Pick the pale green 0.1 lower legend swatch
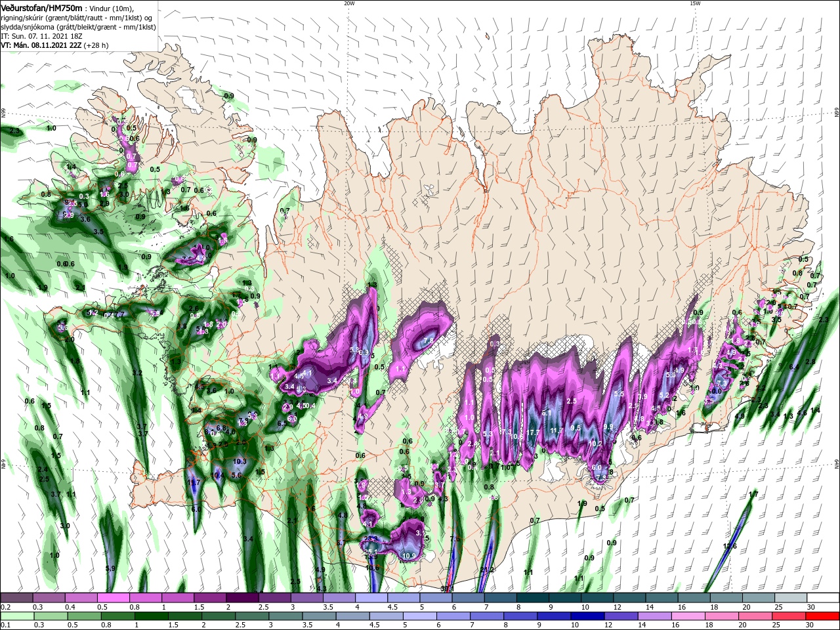The image size is (840, 630). pos(16,616)
